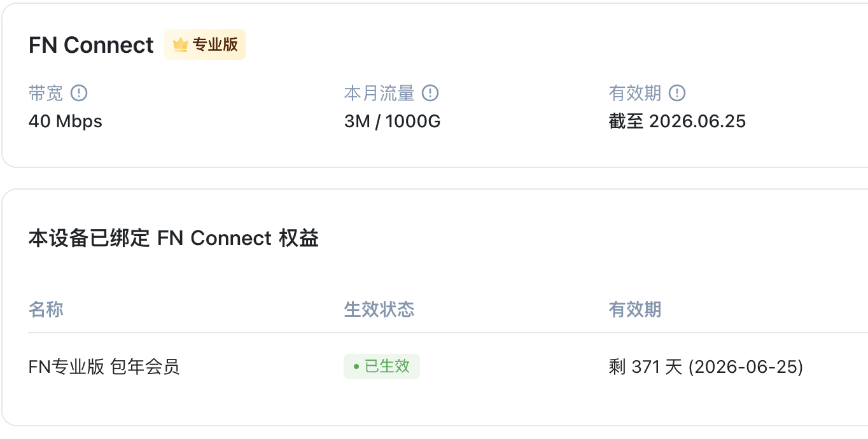Click the 截至 2026.06.25 expiry date
This screenshot has width=868, height=439.
point(677,121)
